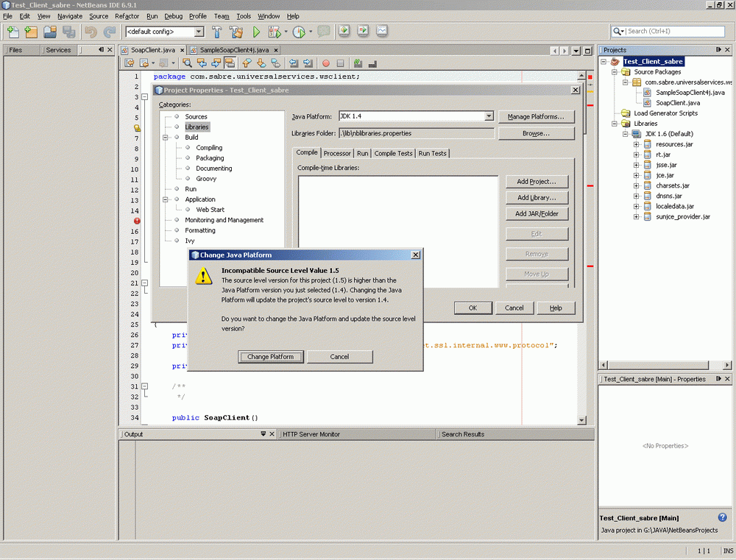Collapse Build category in Project Properties

pyautogui.click(x=165, y=138)
